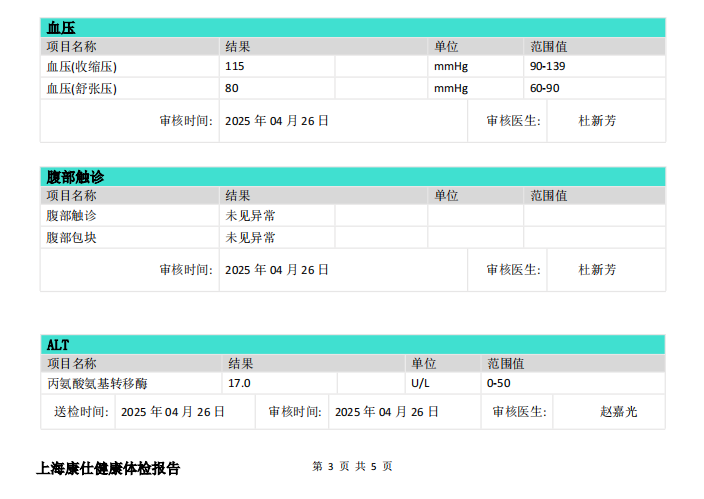Click the ALT reference range 0-50
Image resolution: width=704 pixels, height=499 pixels.
[499, 383]
